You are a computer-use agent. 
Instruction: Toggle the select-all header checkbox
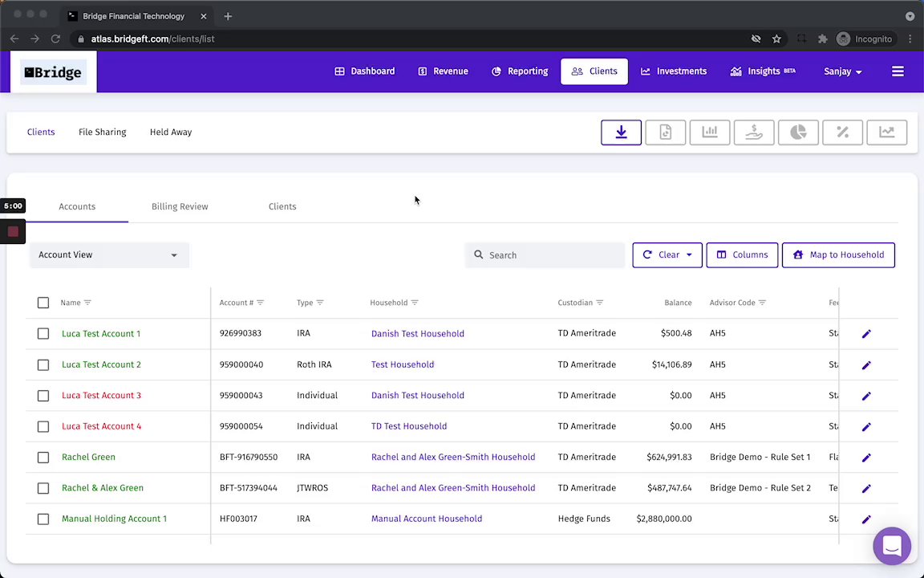tap(43, 303)
